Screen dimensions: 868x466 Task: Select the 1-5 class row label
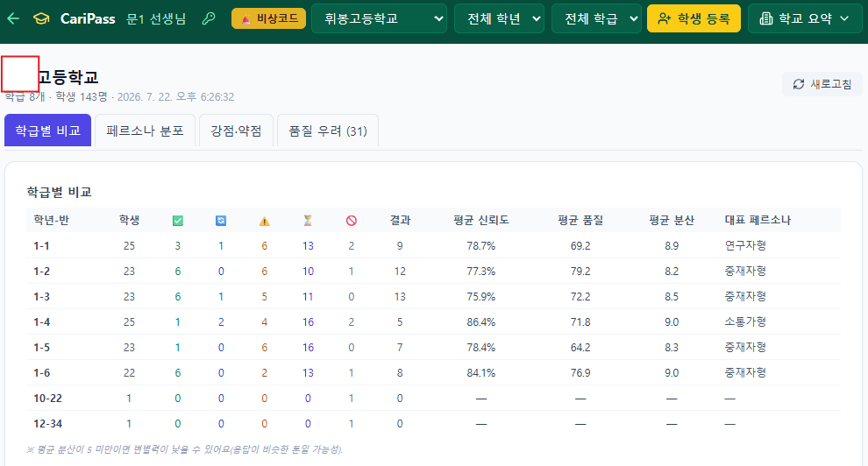click(41, 348)
